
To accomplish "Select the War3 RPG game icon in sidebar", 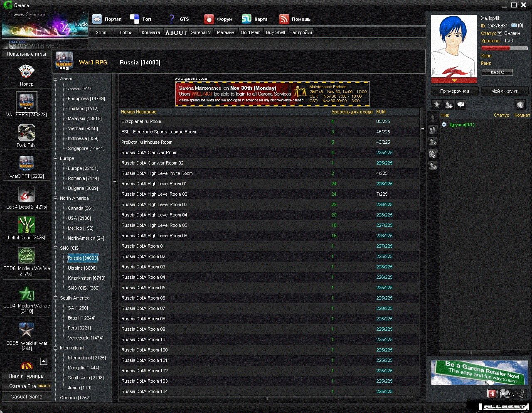I will [x=27, y=101].
